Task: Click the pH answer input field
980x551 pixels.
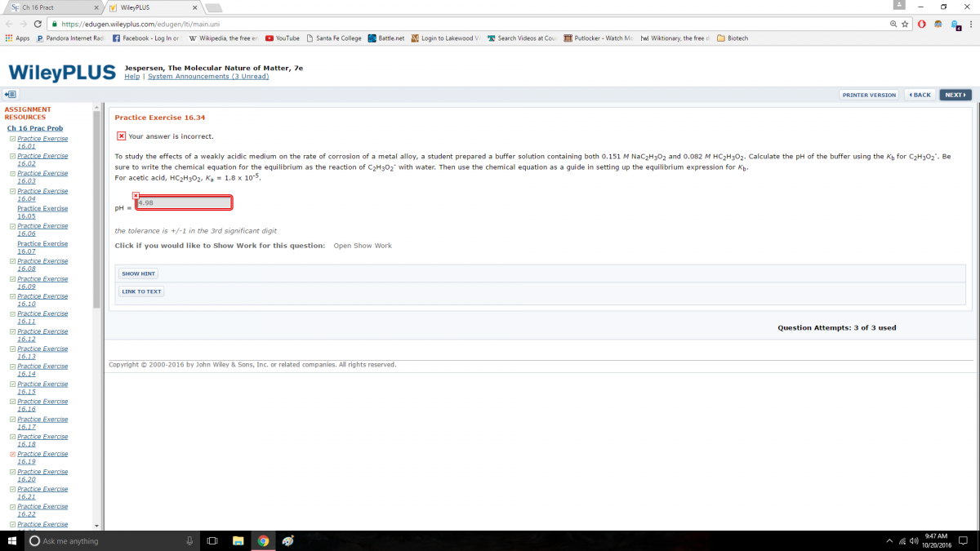Action: (x=184, y=202)
